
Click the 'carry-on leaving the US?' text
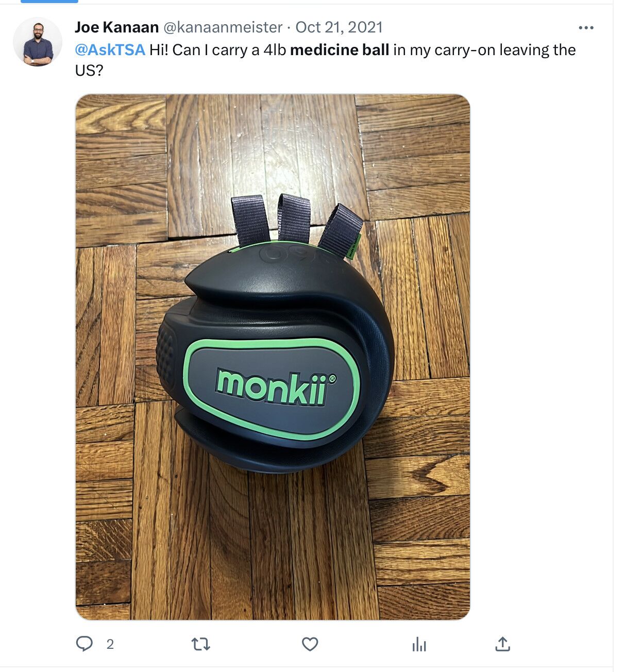click(326, 60)
